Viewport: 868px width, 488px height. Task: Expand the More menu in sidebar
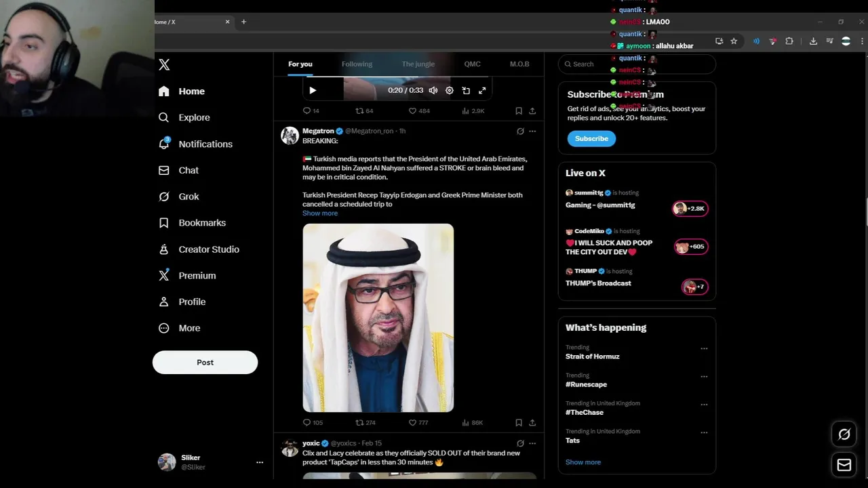pyautogui.click(x=180, y=328)
